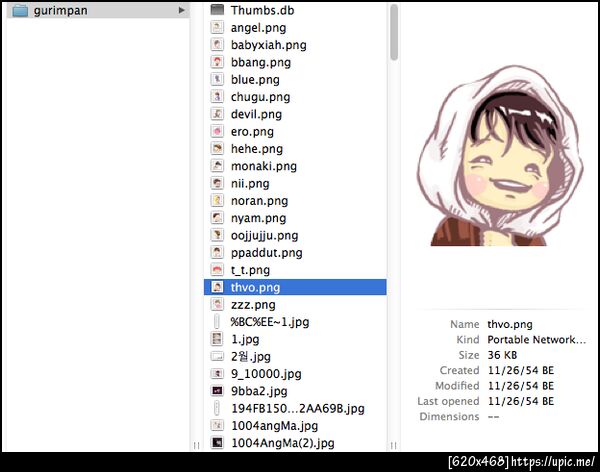Click the Last opened date value
This screenshot has width=600, height=472.
tap(521, 401)
